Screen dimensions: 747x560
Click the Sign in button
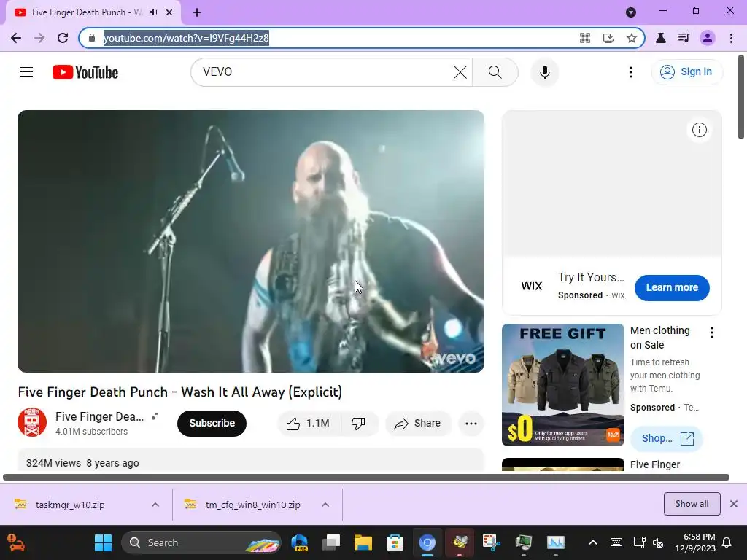[x=686, y=72]
